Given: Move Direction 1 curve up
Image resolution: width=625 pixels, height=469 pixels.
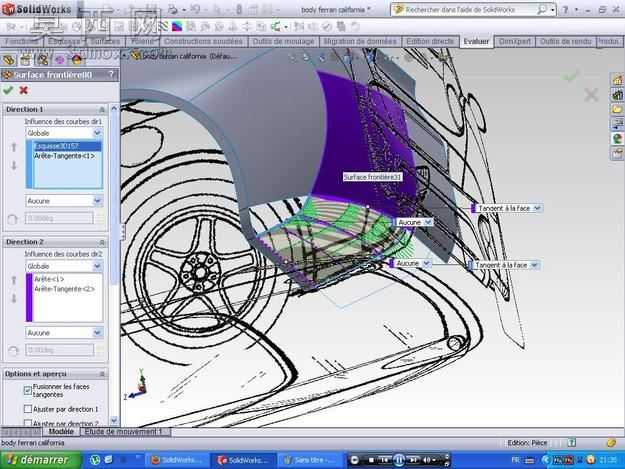Looking at the screenshot, I should pos(14,147).
